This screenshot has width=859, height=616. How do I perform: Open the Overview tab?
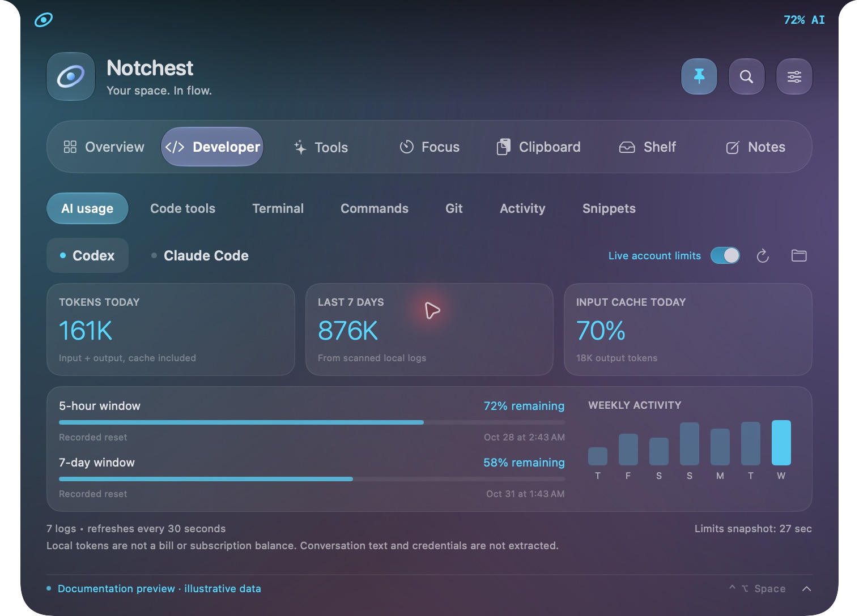point(104,147)
